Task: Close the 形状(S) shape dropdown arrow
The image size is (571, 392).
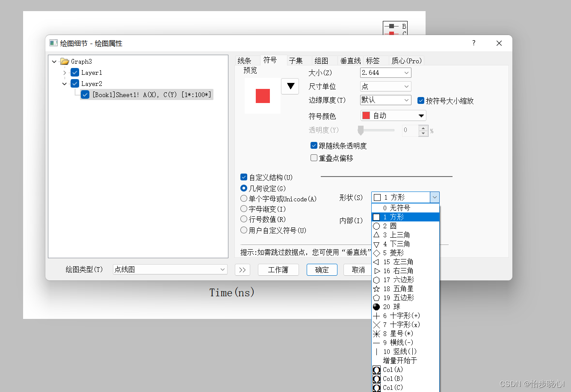Action: click(x=435, y=197)
